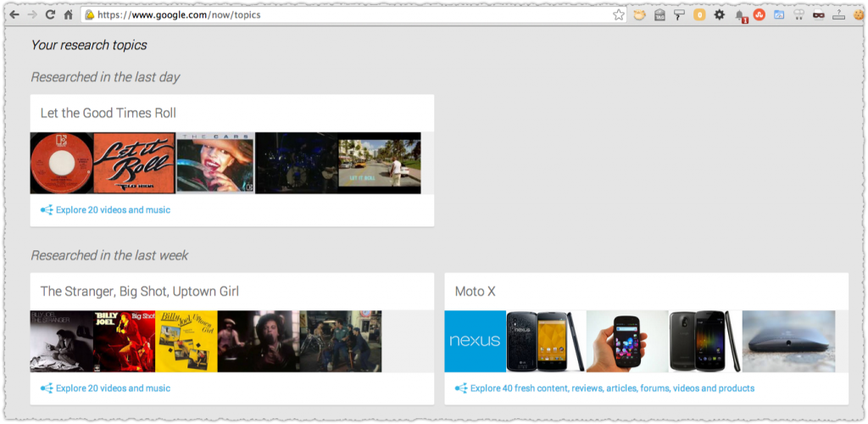Open the masked bandit extension icon
868x424 pixels.
(819, 15)
